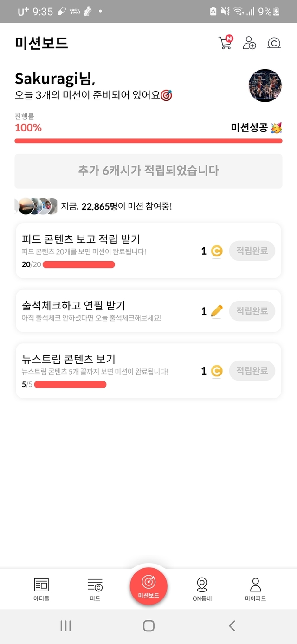
Task: Tap the Sakuragi profile picture
Action: coord(265,85)
